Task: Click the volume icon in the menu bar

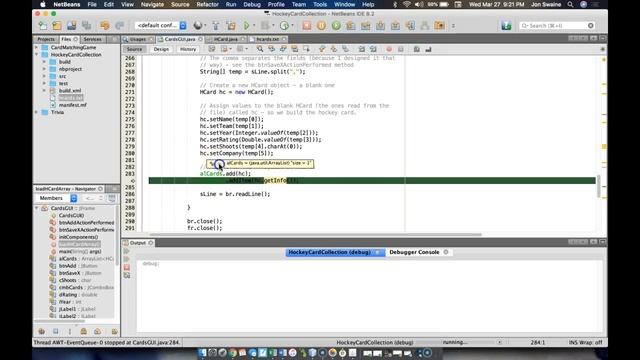Action: (x=419, y=4)
